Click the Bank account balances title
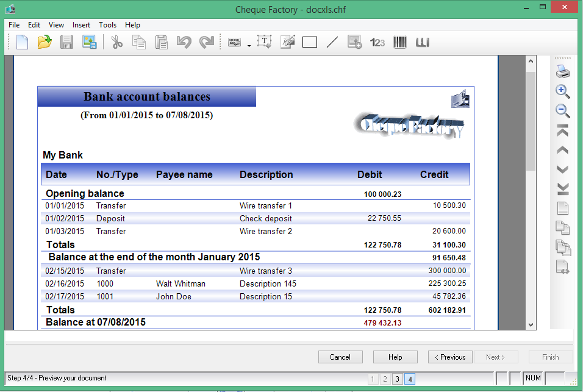This screenshot has width=583, height=392. (147, 96)
